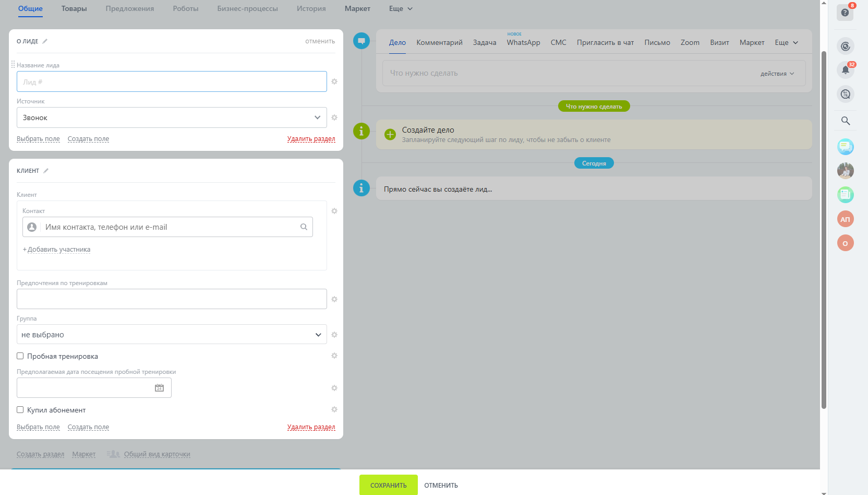The height and width of the screenshot is (495, 868).
Task: Open the user photo avatar in sidebar
Action: 845,171
